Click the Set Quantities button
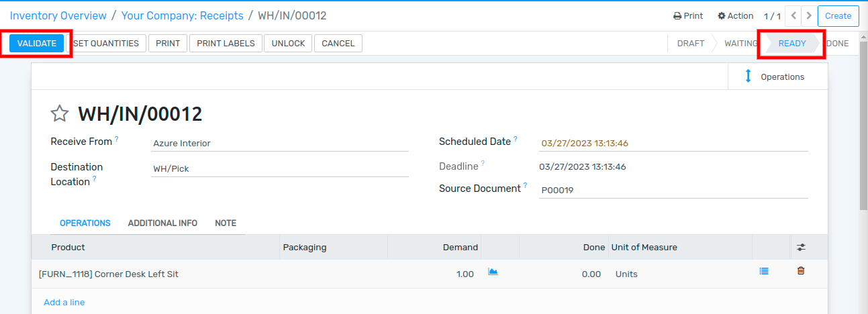 [106, 43]
